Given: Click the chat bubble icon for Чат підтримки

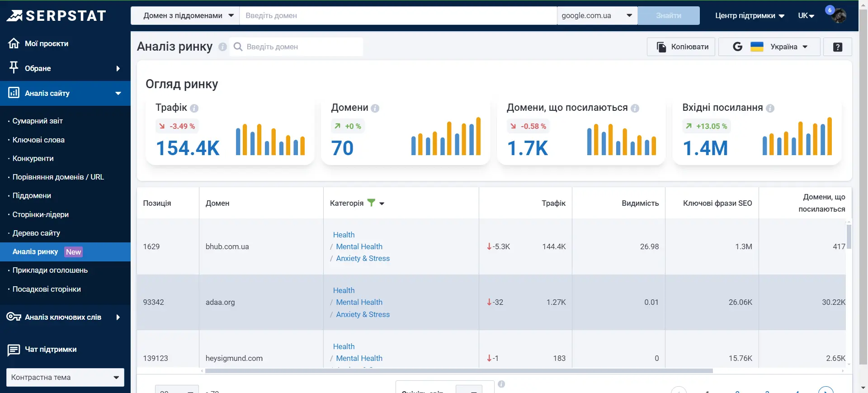Looking at the screenshot, I should tap(14, 350).
